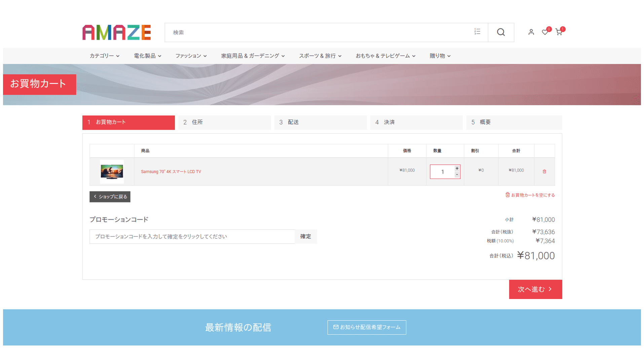Open the search filter list icon
This screenshot has height=363, width=644.
477,32
